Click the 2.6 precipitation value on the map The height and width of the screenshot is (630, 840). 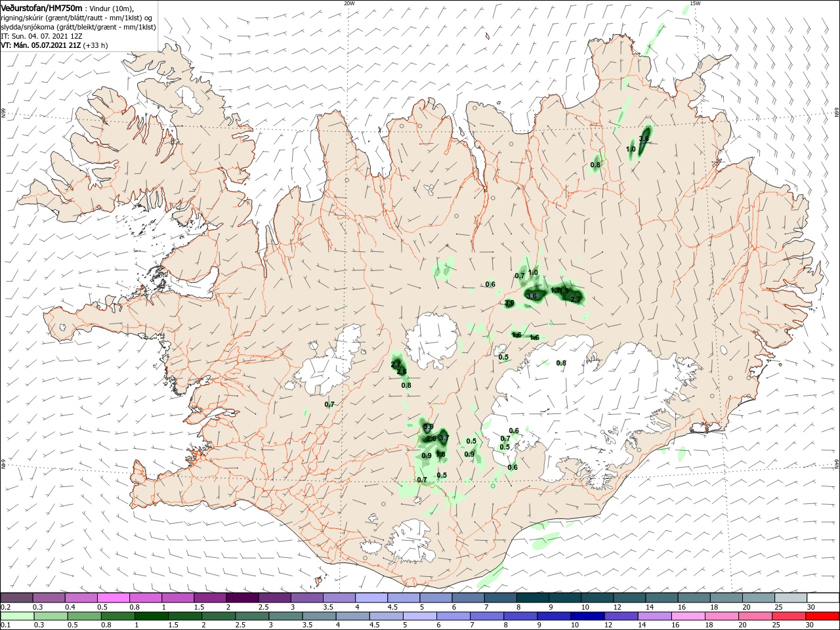(x=402, y=371)
